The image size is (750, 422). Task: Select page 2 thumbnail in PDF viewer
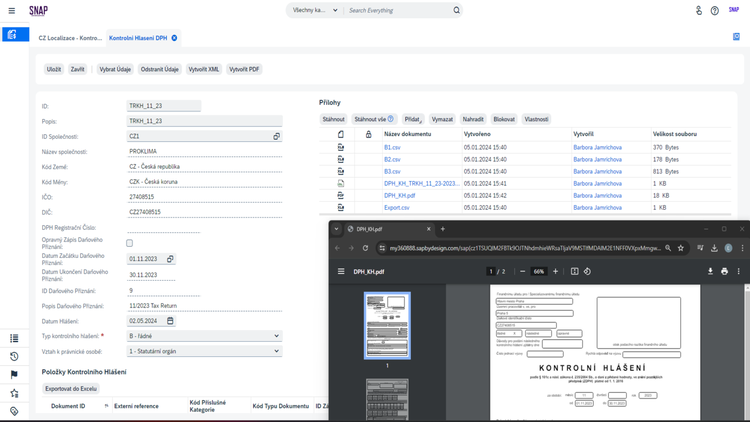[387, 400]
